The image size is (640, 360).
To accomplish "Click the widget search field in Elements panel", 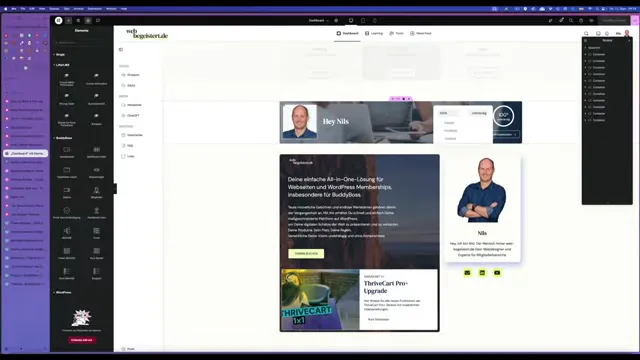I will 82,42.
